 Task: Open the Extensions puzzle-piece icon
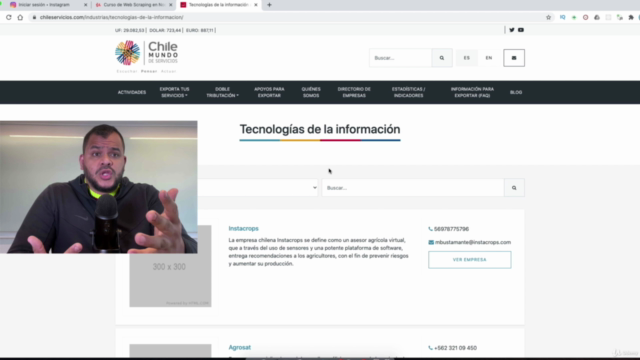click(631, 17)
